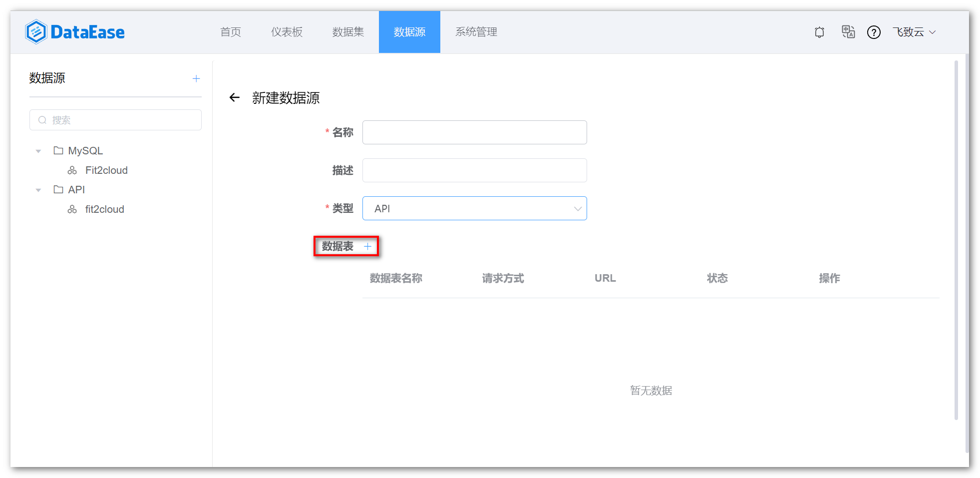980x478 pixels.
Task: Open help via the question mark icon
Action: pos(874,32)
